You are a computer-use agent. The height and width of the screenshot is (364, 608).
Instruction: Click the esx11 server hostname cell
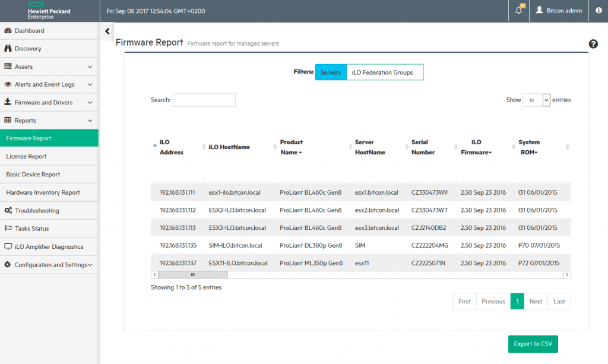click(362, 263)
